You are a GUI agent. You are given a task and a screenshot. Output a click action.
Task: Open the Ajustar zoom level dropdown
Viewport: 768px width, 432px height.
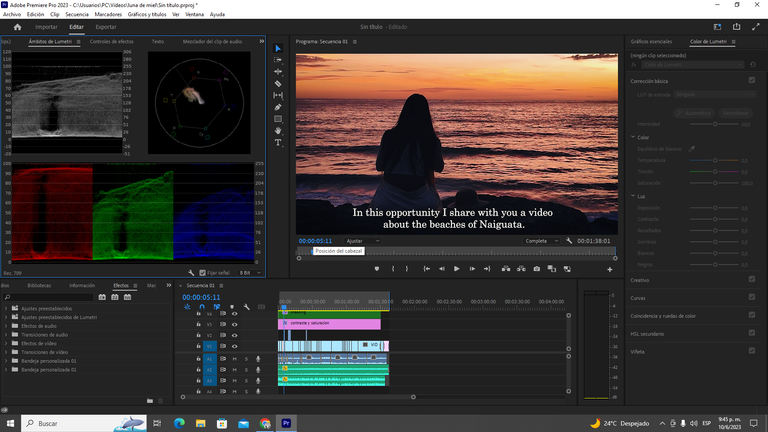pos(362,241)
